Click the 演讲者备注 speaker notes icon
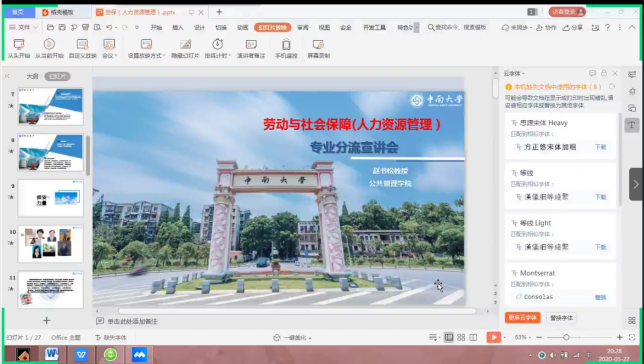644x364 pixels. click(251, 44)
